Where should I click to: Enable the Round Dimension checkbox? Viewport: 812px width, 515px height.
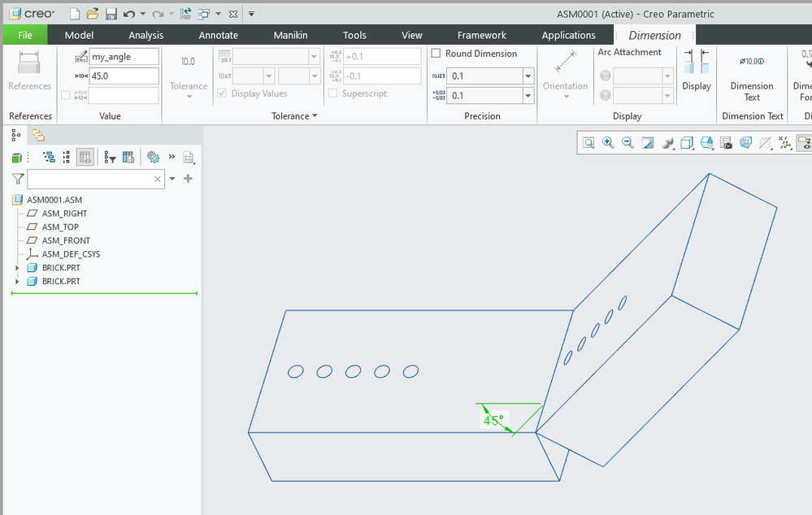click(x=436, y=54)
